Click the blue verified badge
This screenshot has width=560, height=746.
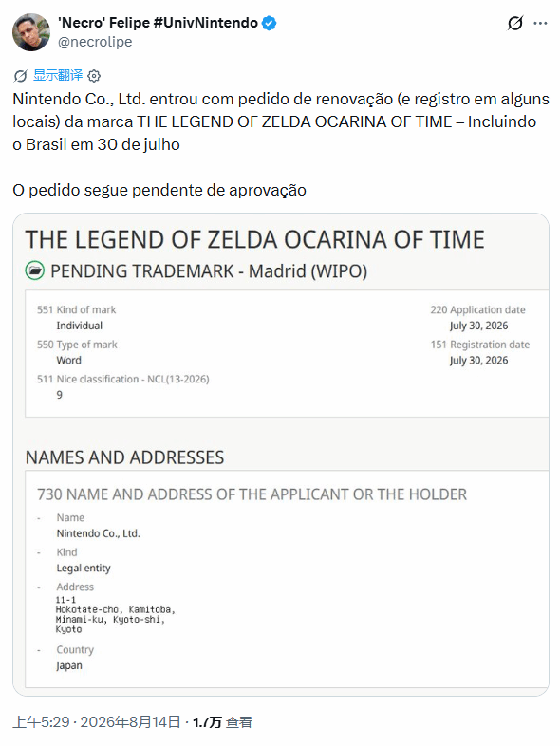coord(270,23)
